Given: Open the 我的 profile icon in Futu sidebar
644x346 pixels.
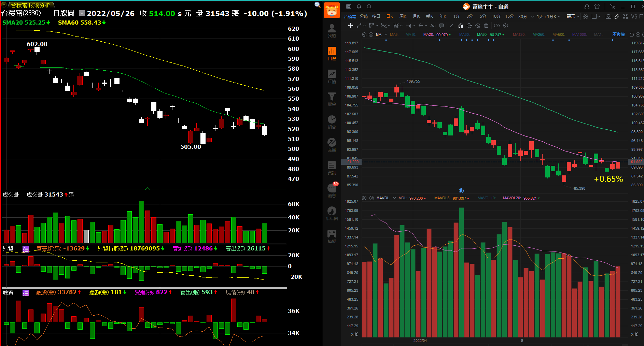Looking at the screenshot, I should 332,30.
